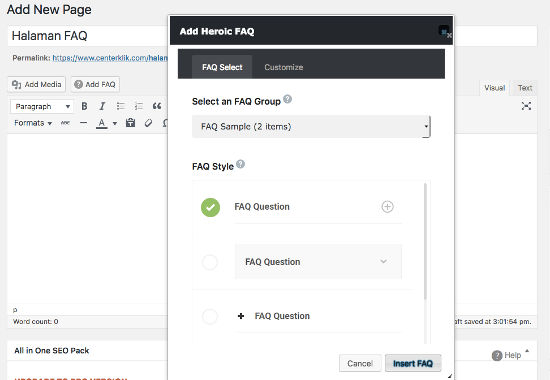Screen dimensions: 550x380
Task: Click the paste as text icon
Action: [x=130, y=123]
